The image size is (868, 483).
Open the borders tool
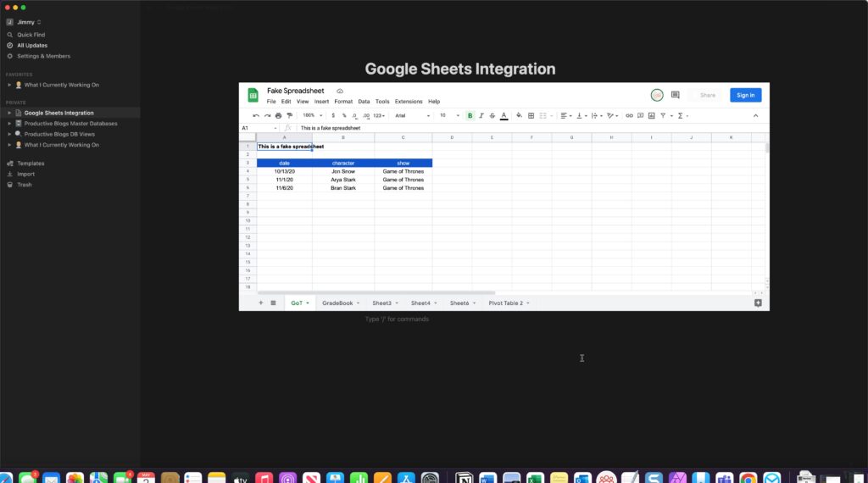click(531, 115)
